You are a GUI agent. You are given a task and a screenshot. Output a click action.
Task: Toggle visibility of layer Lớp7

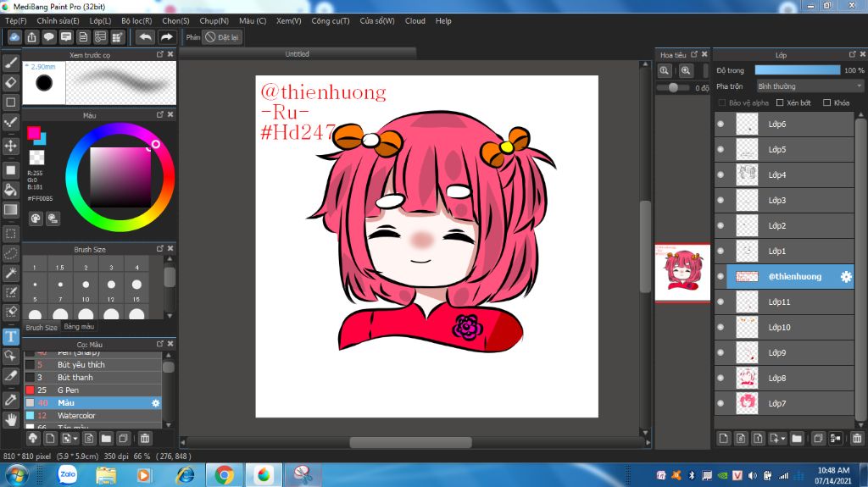point(721,403)
